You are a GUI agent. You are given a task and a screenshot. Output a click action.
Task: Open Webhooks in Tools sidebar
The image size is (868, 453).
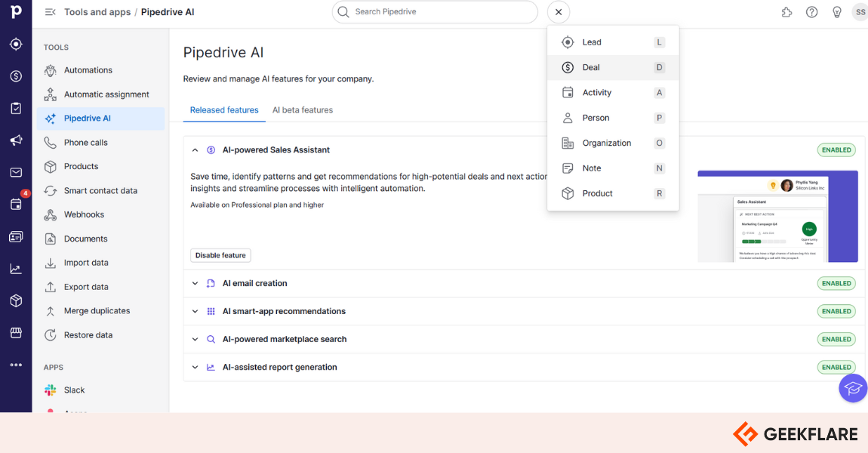coord(100,214)
